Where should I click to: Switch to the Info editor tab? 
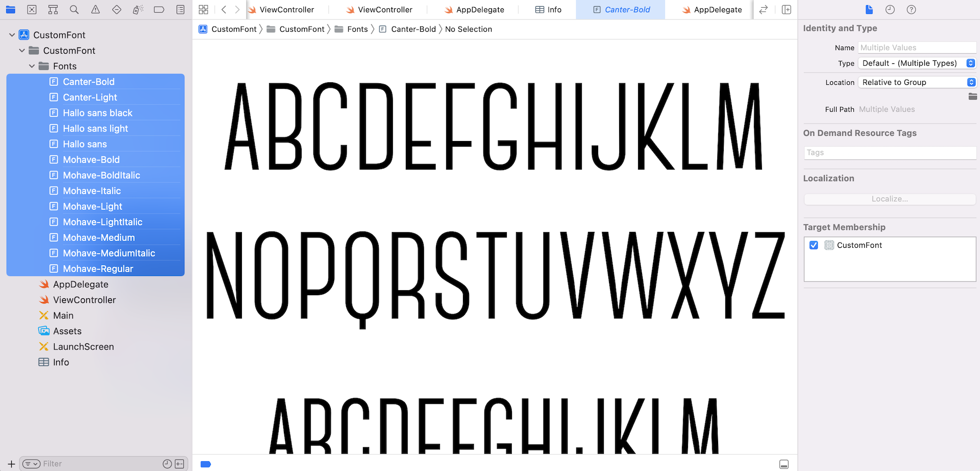coord(549,10)
